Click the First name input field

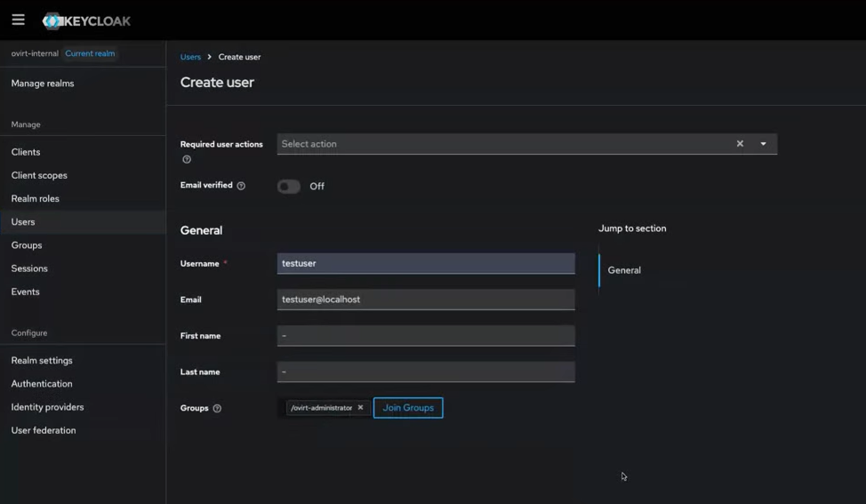click(x=426, y=336)
